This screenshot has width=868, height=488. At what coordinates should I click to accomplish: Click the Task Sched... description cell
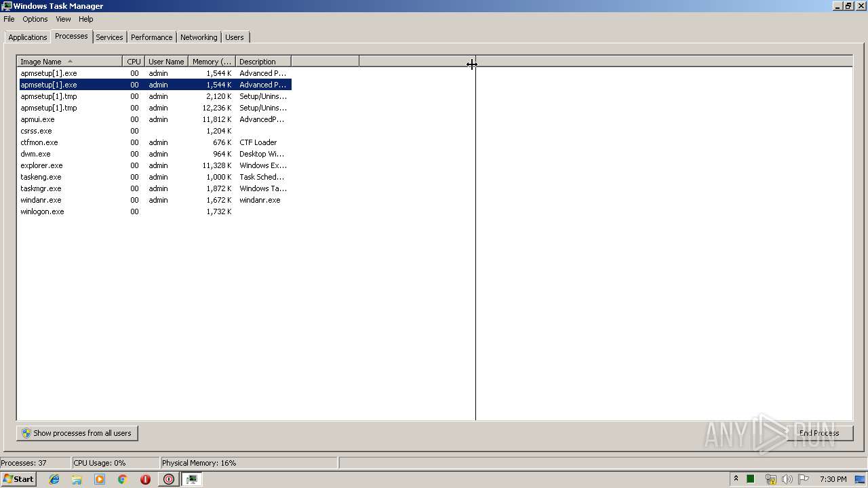262,177
